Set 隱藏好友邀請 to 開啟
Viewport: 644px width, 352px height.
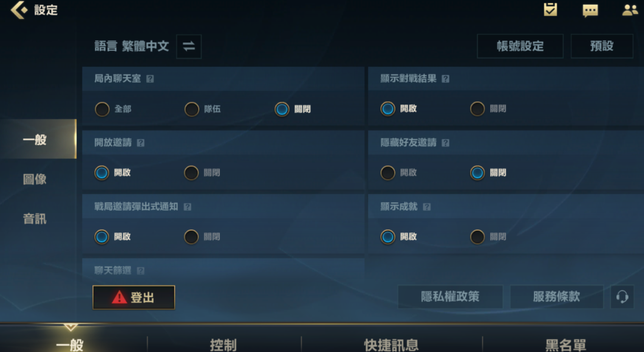coord(388,173)
